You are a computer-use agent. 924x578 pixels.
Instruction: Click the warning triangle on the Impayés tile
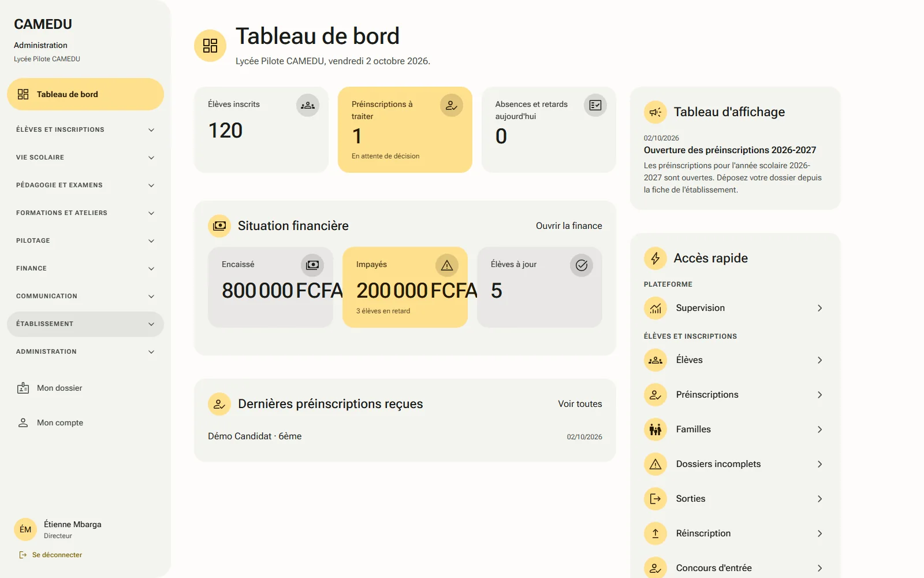(447, 265)
